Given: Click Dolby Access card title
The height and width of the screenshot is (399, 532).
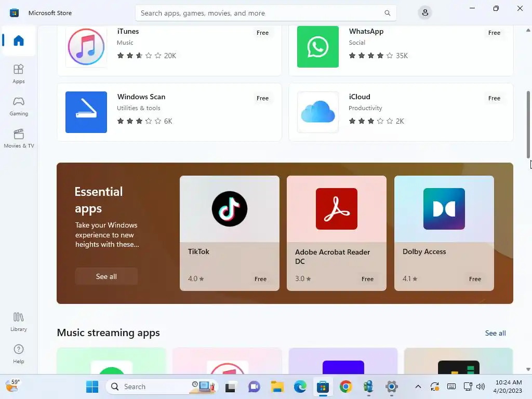Looking at the screenshot, I should [x=424, y=251].
